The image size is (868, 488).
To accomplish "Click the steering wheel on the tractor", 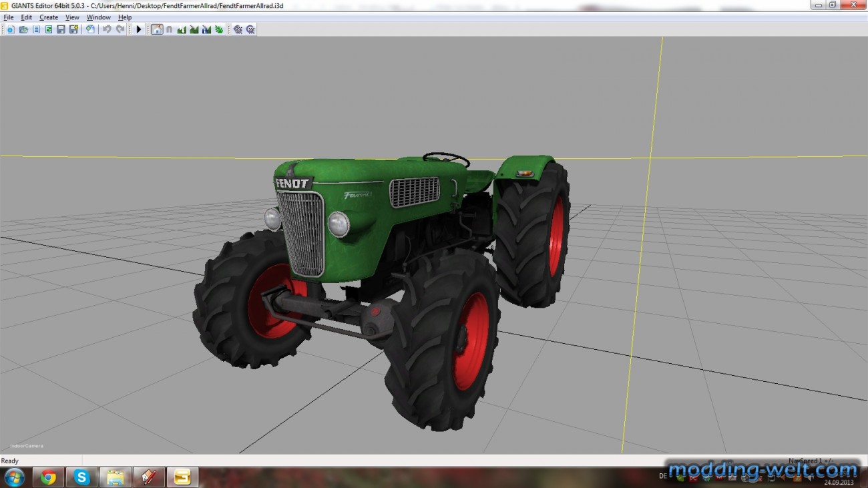I will 445,160.
